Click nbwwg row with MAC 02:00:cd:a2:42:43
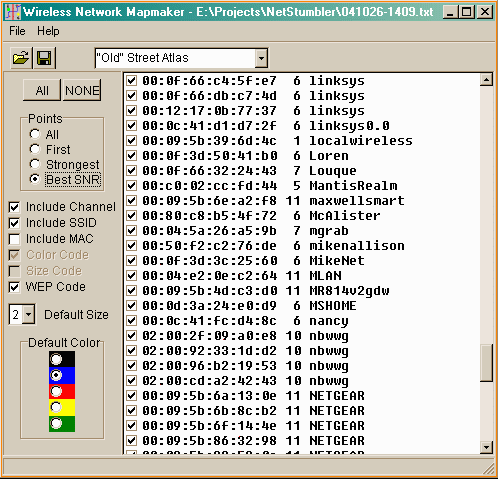The width and height of the screenshot is (498, 479). (245, 381)
